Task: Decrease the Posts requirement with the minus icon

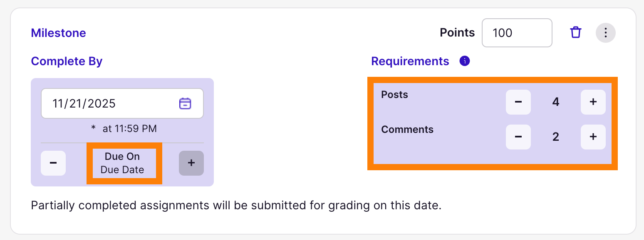Action: 518,102
